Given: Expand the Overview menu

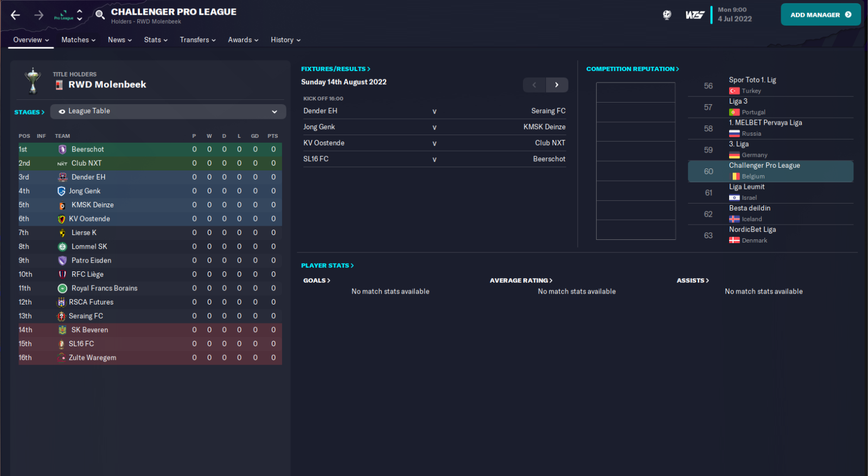Looking at the screenshot, I should click(31, 40).
